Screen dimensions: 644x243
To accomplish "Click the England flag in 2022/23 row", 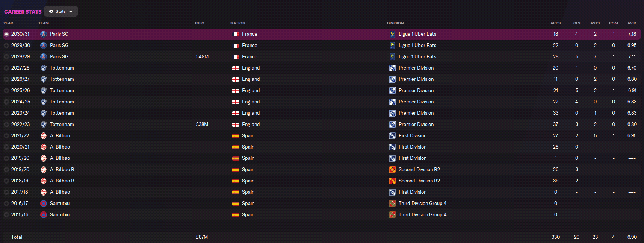I will click(236, 125).
